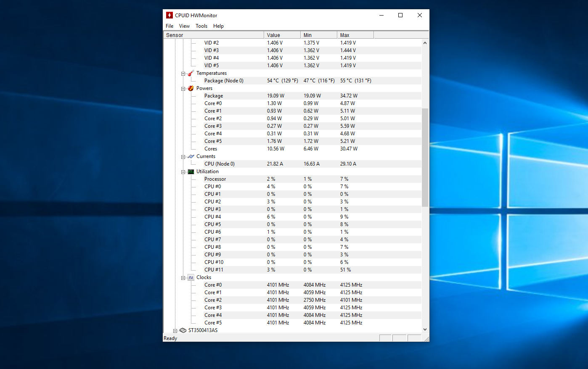Image resolution: width=588 pixels, height=369 pixels.
Task: Click the Value column header
Action: pos(282,35)
